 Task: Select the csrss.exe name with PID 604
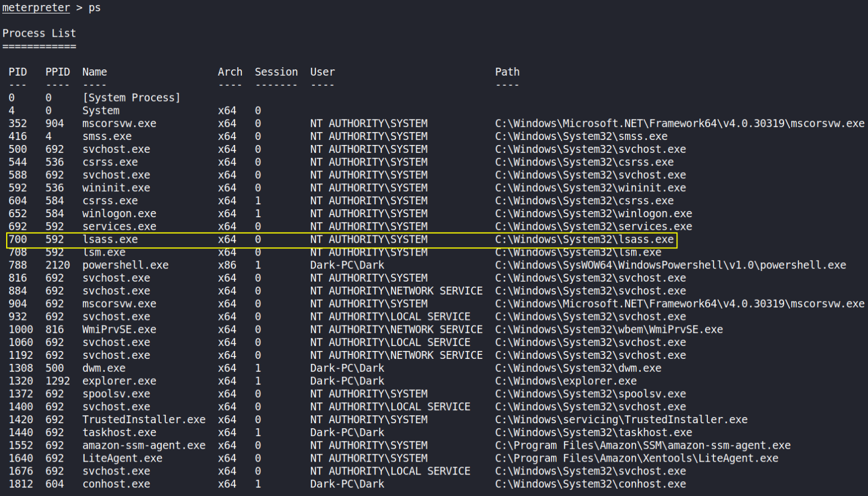click(x=110, y=201)
